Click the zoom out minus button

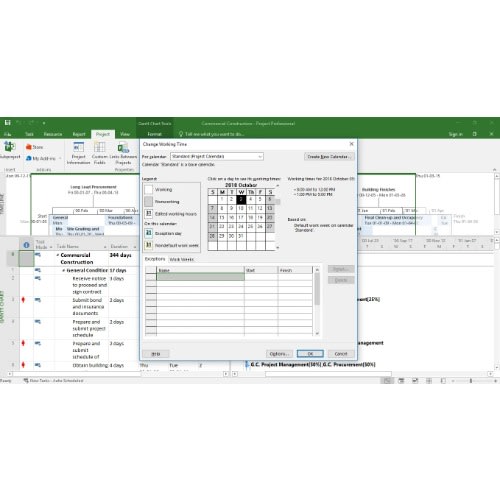click(x=453, y=380)
